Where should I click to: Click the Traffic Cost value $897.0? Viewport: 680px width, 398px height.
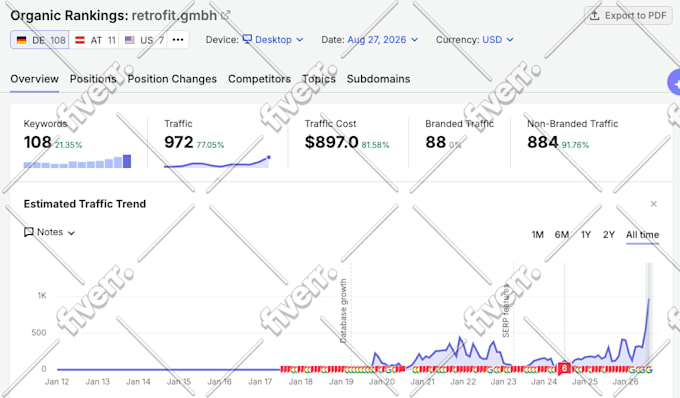331,142
